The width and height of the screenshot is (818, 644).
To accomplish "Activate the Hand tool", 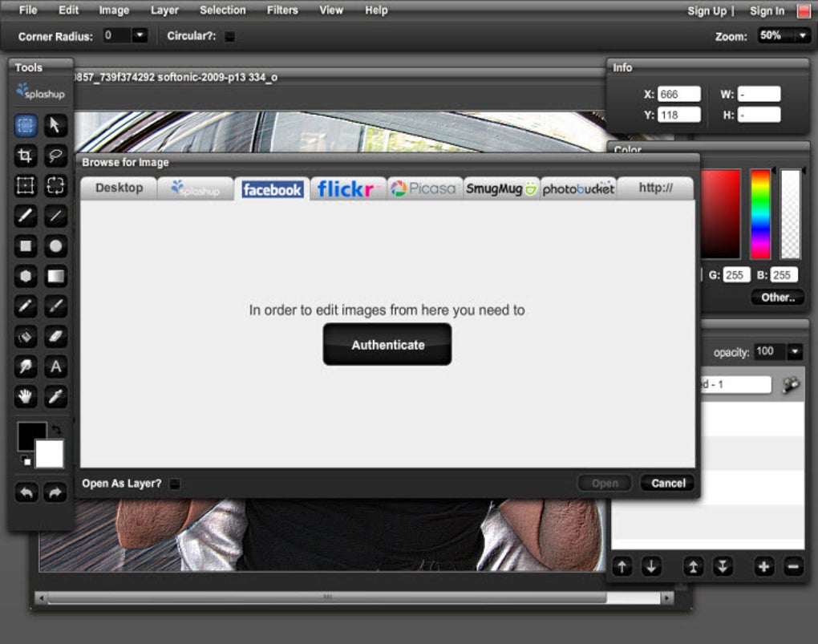I will pyautogui.click(x=26, y=396).
